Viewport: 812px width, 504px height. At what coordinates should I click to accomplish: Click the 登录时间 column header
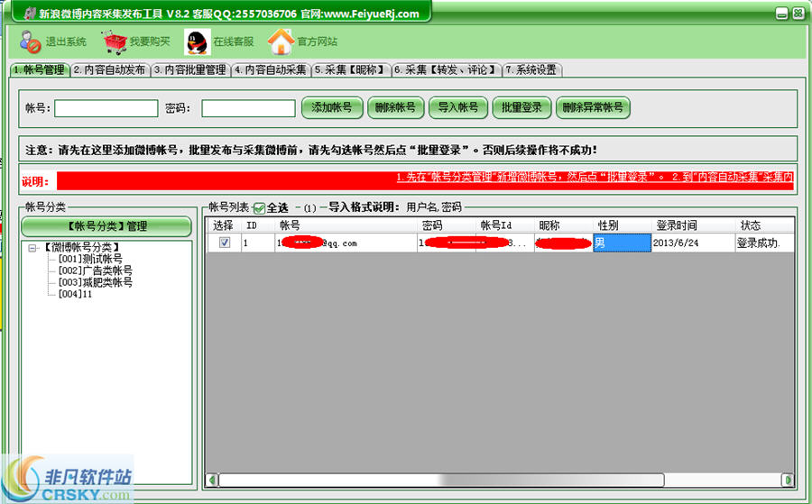coord(693,225)
